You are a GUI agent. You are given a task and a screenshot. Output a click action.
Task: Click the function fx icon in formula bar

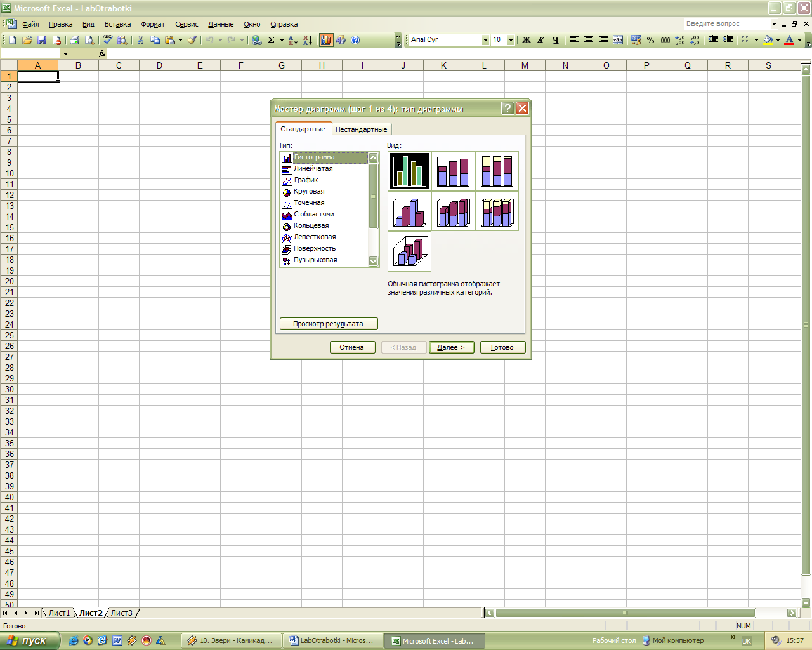[x=102, y=54]
